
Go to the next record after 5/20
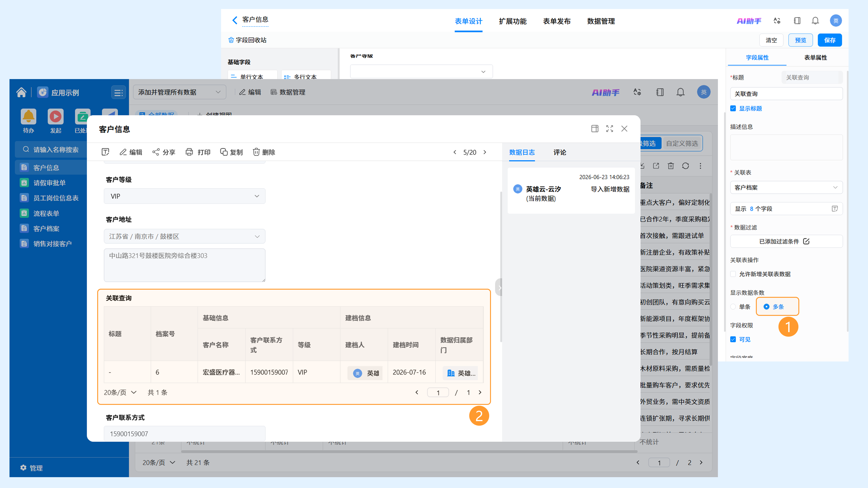(x=485, y=152)
